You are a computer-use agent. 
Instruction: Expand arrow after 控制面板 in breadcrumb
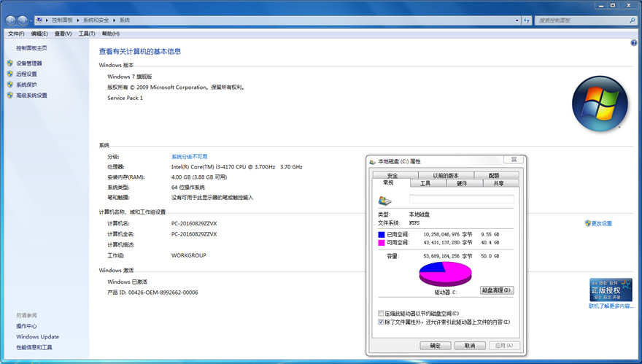(x=78, y=20)
